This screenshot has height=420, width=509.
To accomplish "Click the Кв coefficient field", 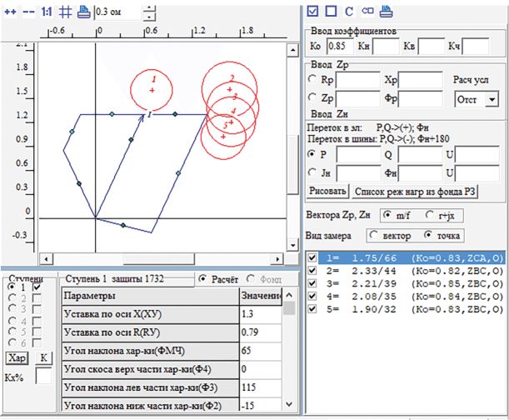I will point(431,46).
